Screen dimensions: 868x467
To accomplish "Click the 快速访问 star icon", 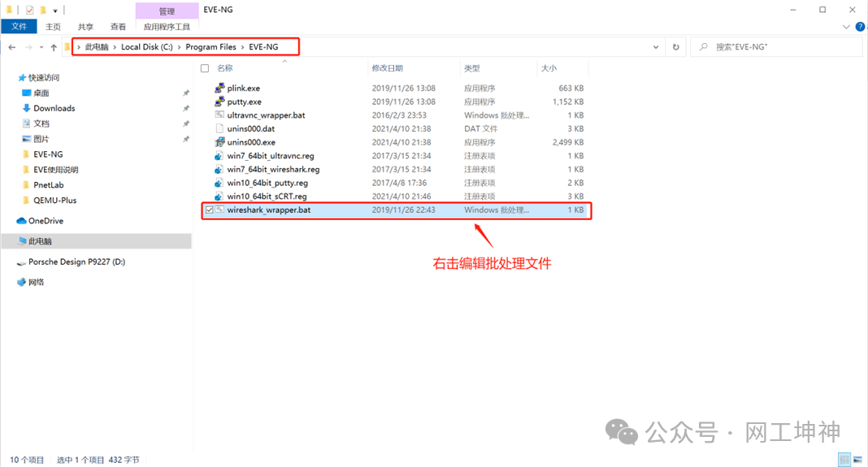I will (x=22, y=77).
